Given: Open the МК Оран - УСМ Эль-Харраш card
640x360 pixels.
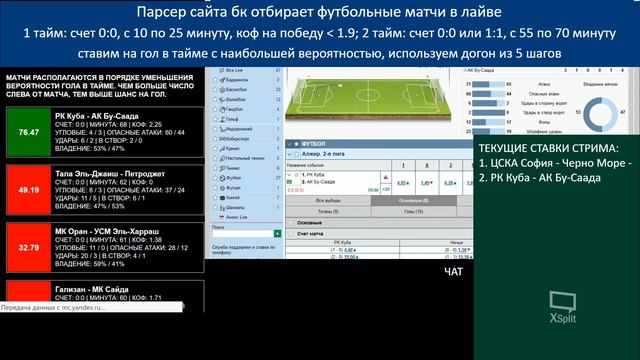Looking at the screenshot, I should pyautogui.click(x=105, y=247).
